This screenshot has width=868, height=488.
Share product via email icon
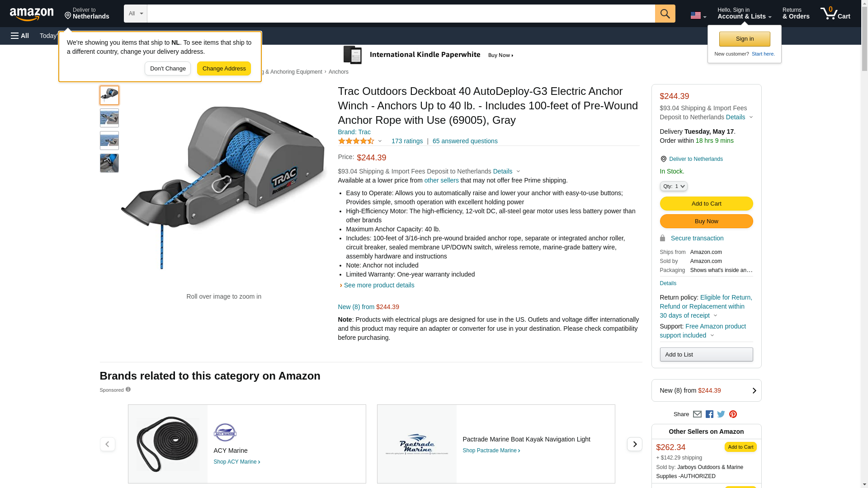(697, 414)
